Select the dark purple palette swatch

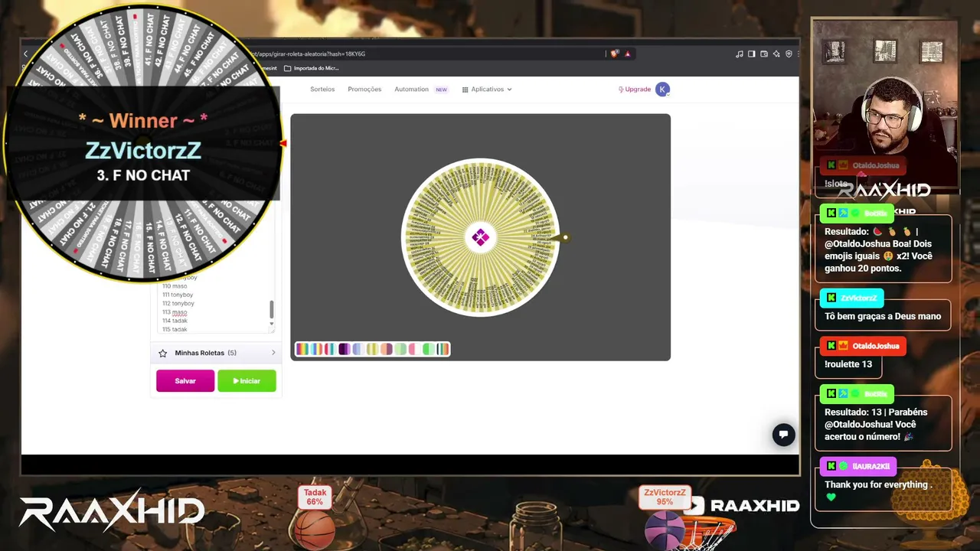pos(345,349)
